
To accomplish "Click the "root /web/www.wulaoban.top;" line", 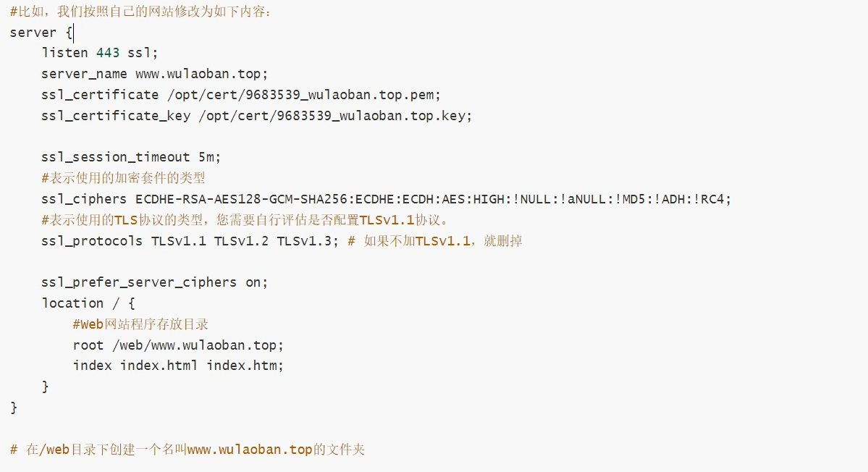I will point(178,345).
